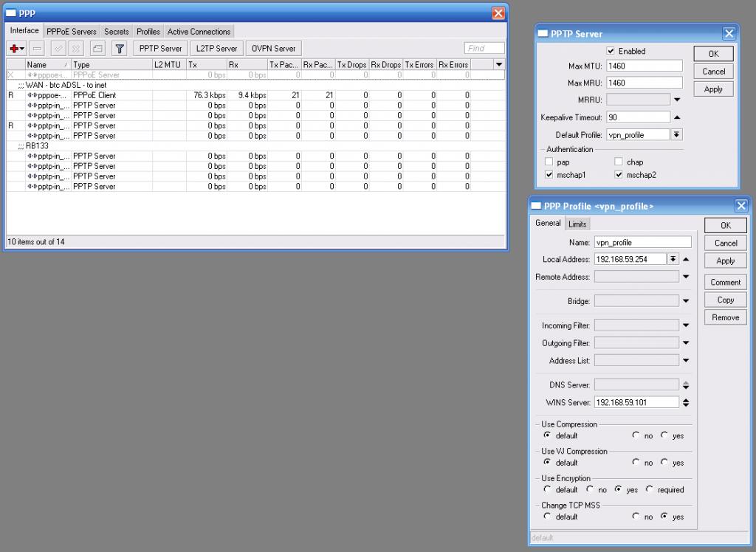Click the red plus add interface button
The height and width of the screenshot is (552, 756).
(x=15, y=49)
